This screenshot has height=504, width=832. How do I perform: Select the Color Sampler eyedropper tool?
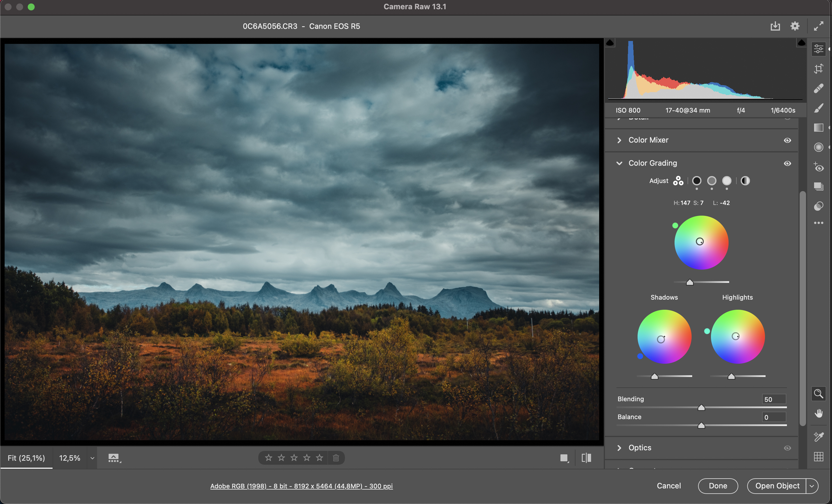point(818,437)
